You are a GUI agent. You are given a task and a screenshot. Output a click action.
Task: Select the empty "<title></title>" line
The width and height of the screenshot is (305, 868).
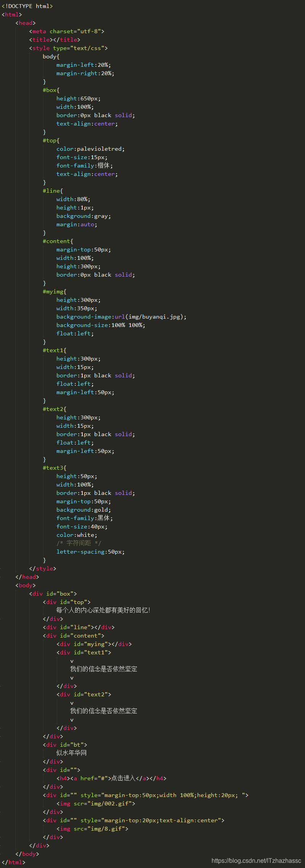pos(55,40)
